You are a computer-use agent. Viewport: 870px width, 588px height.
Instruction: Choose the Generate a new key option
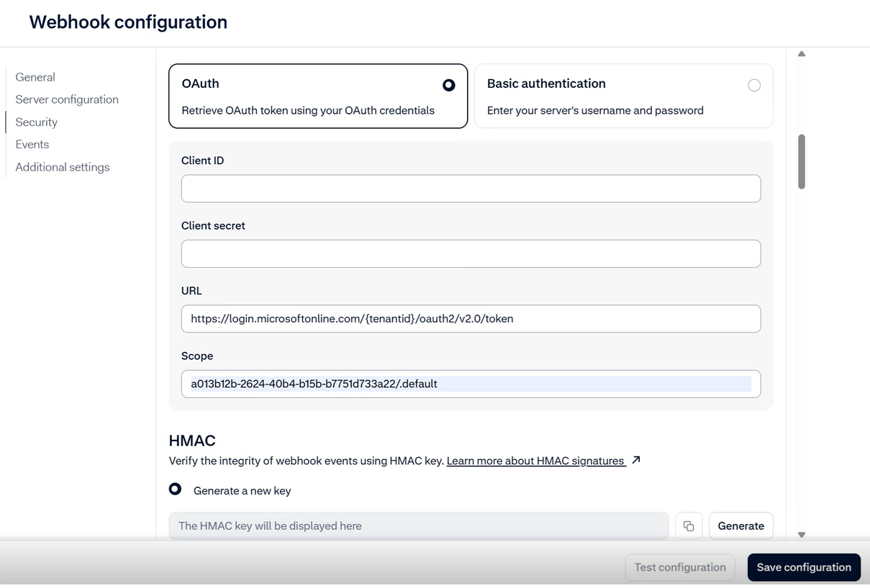(175, 489)
